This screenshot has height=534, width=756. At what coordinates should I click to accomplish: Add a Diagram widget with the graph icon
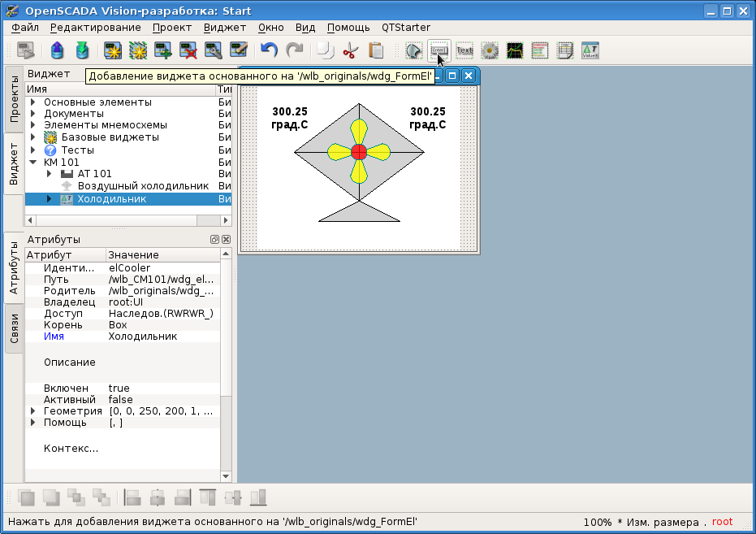click(515, 50)
